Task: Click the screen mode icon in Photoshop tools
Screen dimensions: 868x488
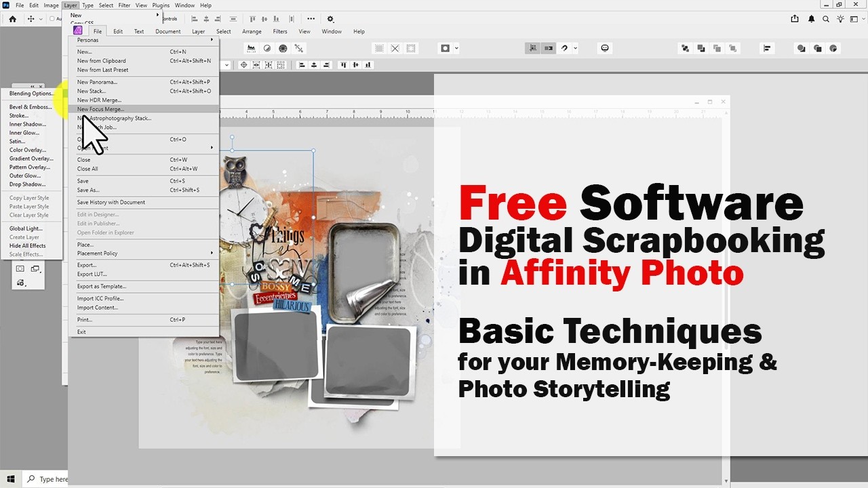Action: coord(35,269)
